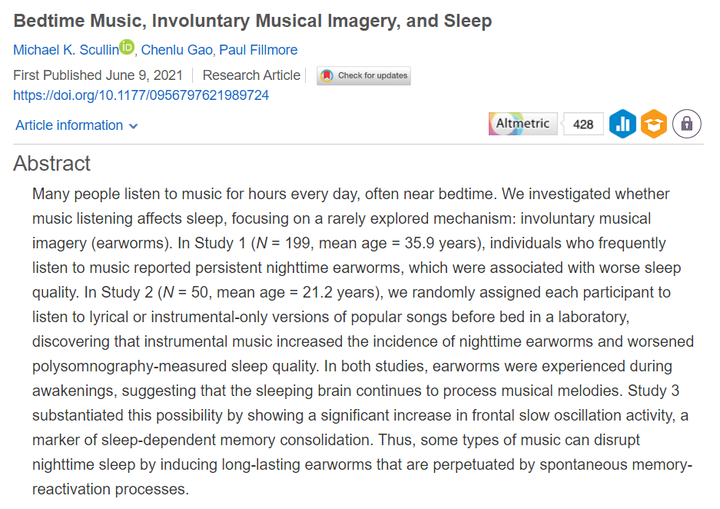Open author Chenlu Gao's link

coord(177,50)
